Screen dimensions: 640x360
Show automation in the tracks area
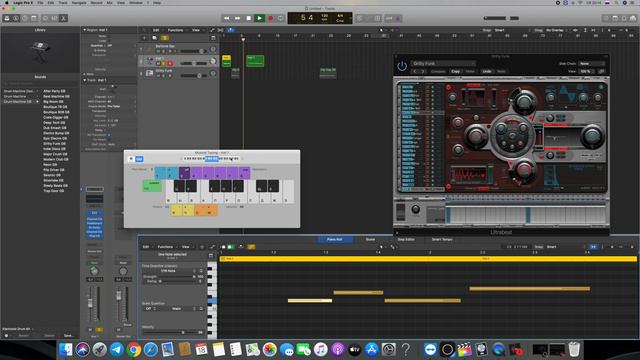[212, 30]
